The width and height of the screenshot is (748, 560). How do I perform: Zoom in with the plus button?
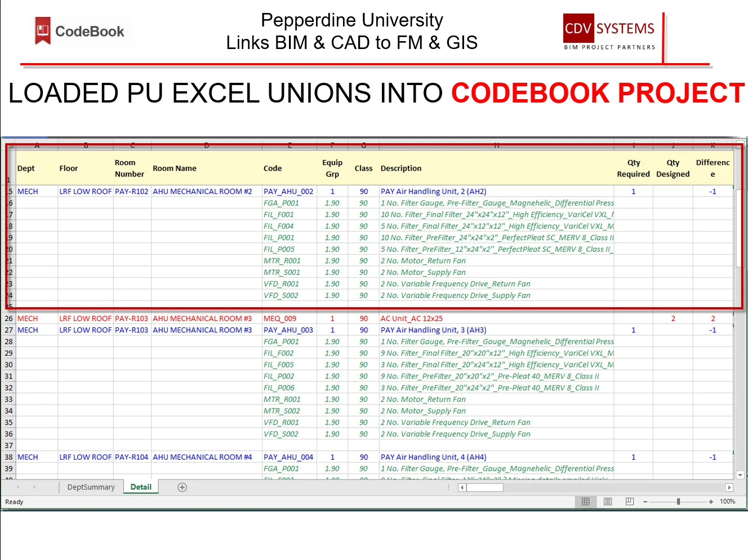[x=711, y=501]
